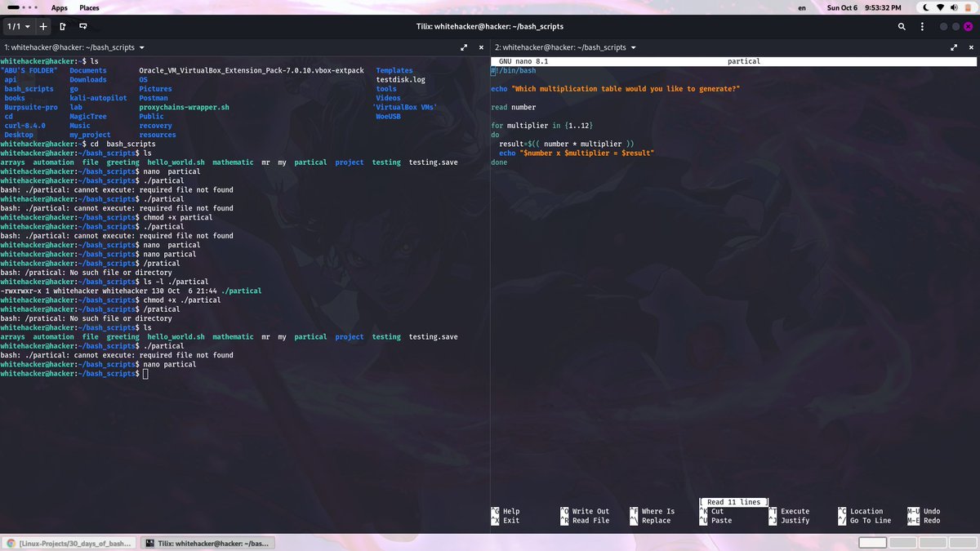Open the Tilix three-dot main menu
Viewport: 980px width, 551px height.
pos(923,26)
